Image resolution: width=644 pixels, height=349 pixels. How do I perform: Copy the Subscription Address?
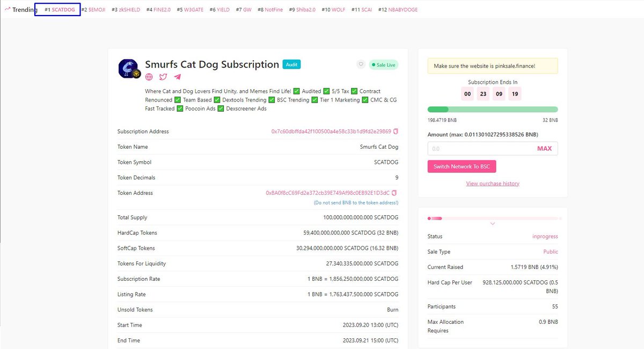[396, 132]
